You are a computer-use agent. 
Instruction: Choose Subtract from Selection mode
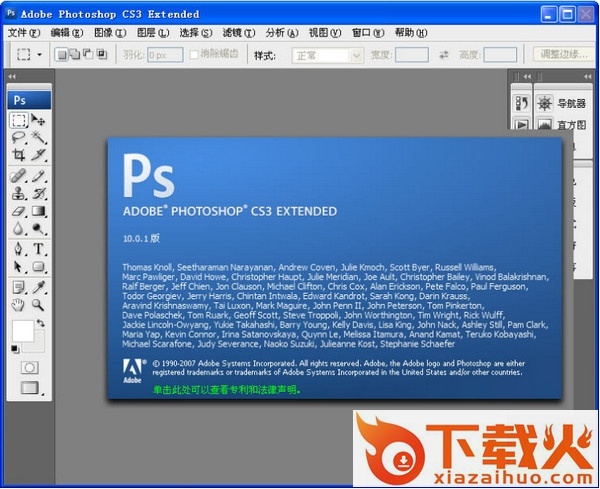click(88, 55)
